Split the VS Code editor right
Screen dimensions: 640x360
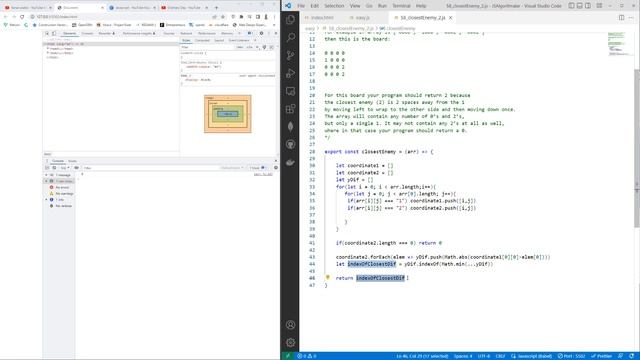tap(621, 18)
